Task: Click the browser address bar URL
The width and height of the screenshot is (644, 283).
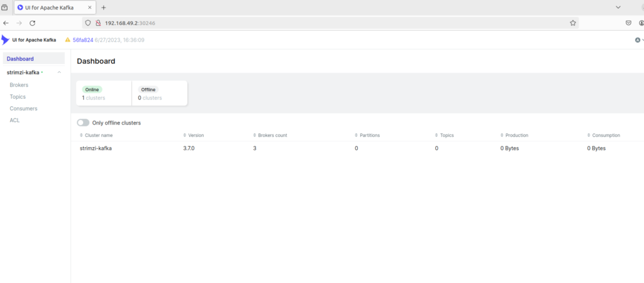Action: pyautogui.click(x=130, y=23)
